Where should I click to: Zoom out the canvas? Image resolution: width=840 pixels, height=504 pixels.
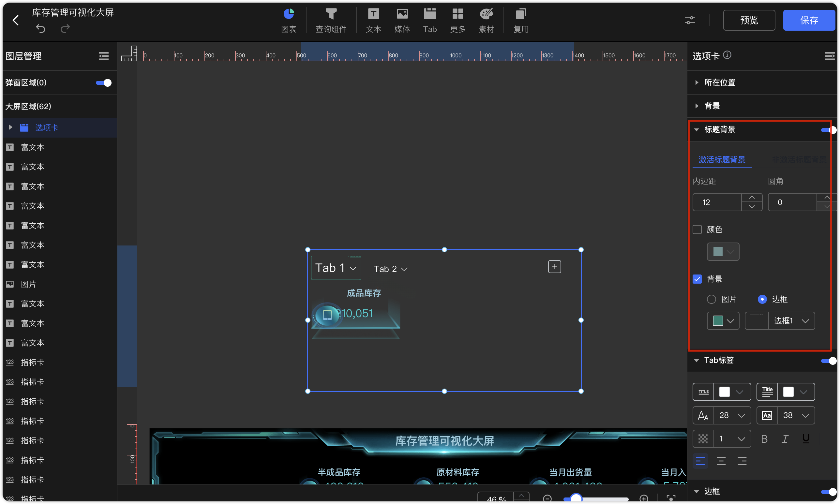[x=547, y=498]
